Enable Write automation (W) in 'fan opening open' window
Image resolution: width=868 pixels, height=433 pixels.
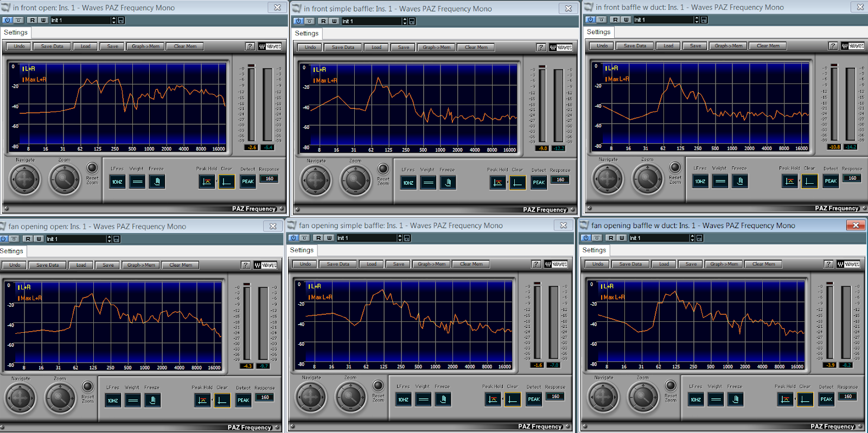39,239
